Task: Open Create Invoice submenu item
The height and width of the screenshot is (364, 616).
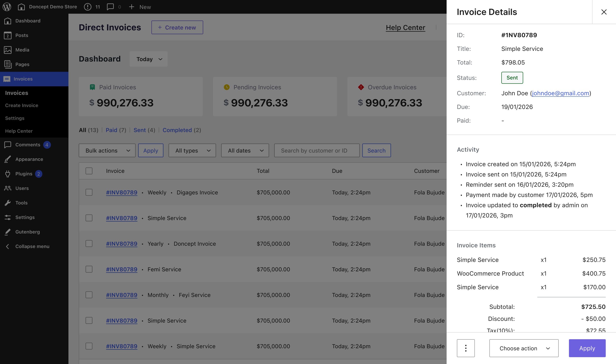Action: point(22,106)
